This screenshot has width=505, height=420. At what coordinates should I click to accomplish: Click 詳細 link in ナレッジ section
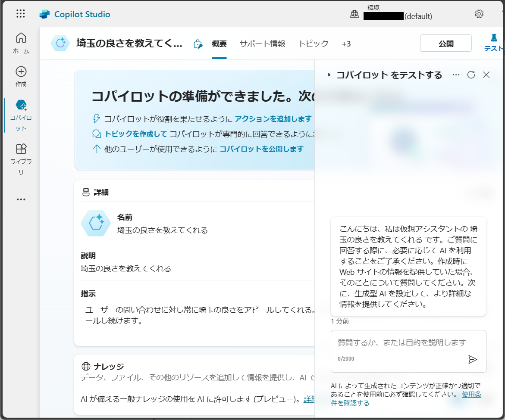tap(309, 399)
